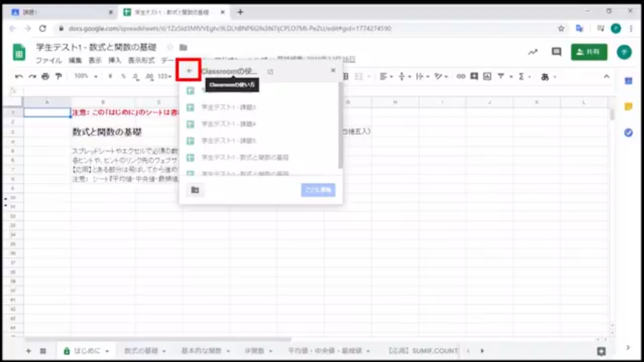Open the あ input tools dropdown
The image size is (644, 362).
tap(548, 76)
